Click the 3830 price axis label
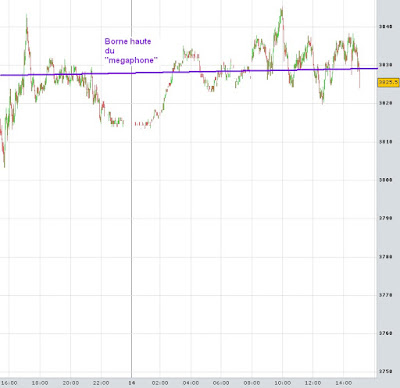The width and height of the screenshot is (400, 388). pyautogui.click(x=386, y=65)
